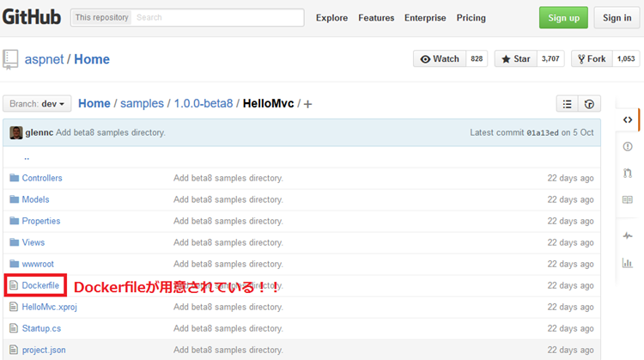Click the header commit message 'Add beta8 samples directory.'
This screenshot has height=360, width=644.
pos(111,132)
